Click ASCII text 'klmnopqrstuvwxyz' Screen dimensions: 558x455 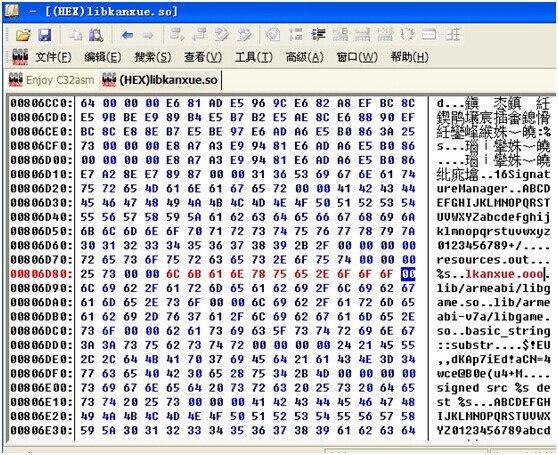493,231
